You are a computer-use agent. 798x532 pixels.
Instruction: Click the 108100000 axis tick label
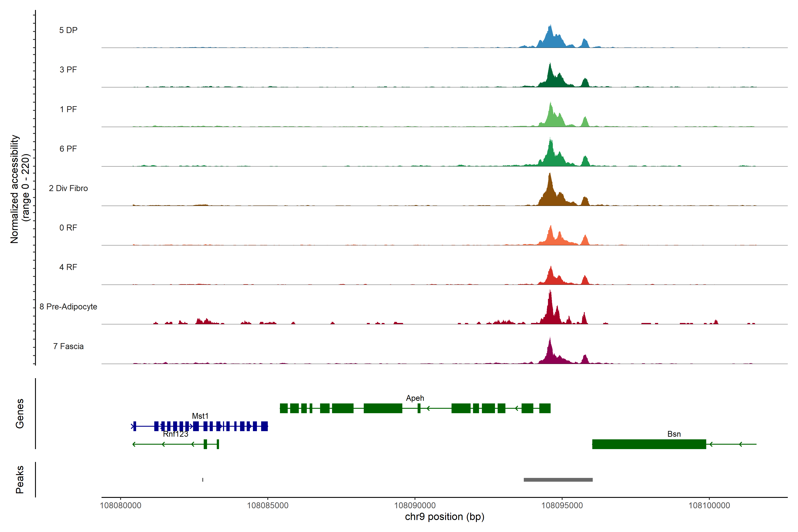coord(709,505)
